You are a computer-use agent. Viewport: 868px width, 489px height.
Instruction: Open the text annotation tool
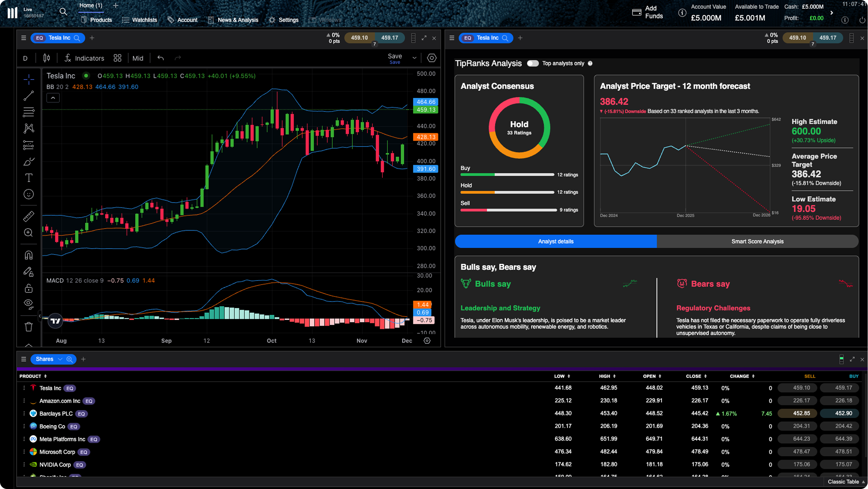29,178
